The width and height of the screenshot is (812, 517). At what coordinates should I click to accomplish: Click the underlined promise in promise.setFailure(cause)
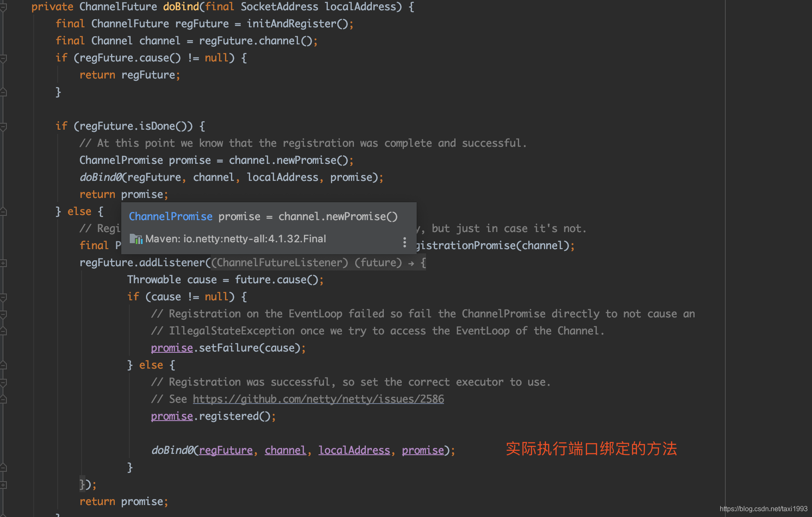click(172, 348)
